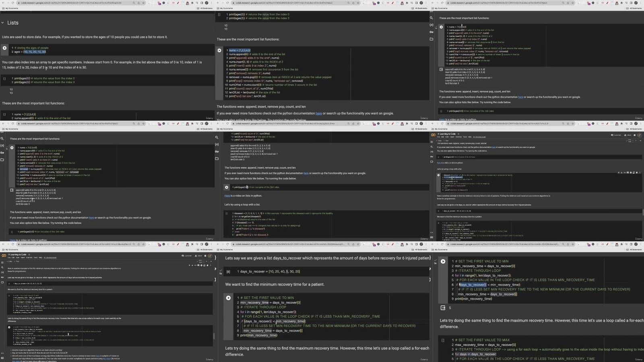The image size is (644, 362).
Task: Open 'this video' link in bottom-left frame
Action: click(106, 358)
